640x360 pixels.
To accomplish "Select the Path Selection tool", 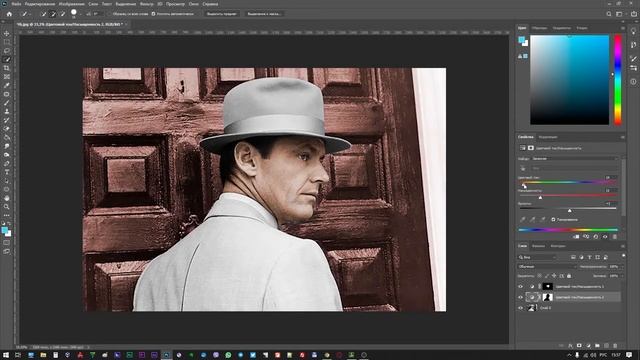I will click(7, 181).
